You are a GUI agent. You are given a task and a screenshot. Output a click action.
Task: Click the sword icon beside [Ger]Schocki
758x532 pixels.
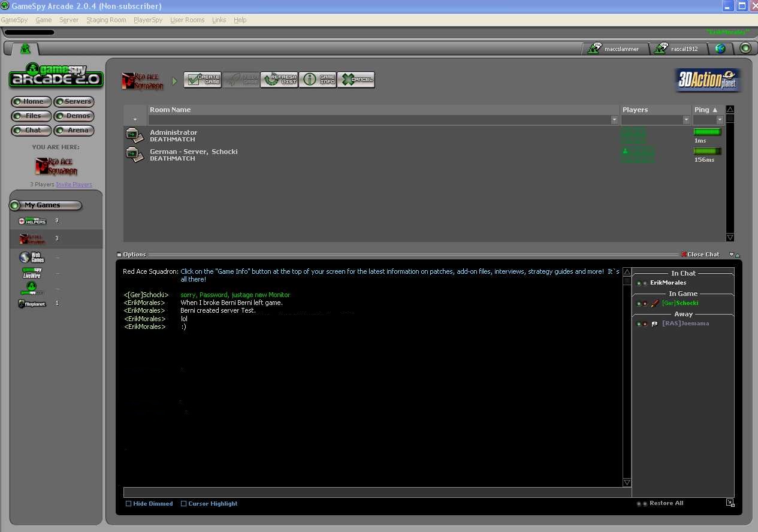point(655,303)
